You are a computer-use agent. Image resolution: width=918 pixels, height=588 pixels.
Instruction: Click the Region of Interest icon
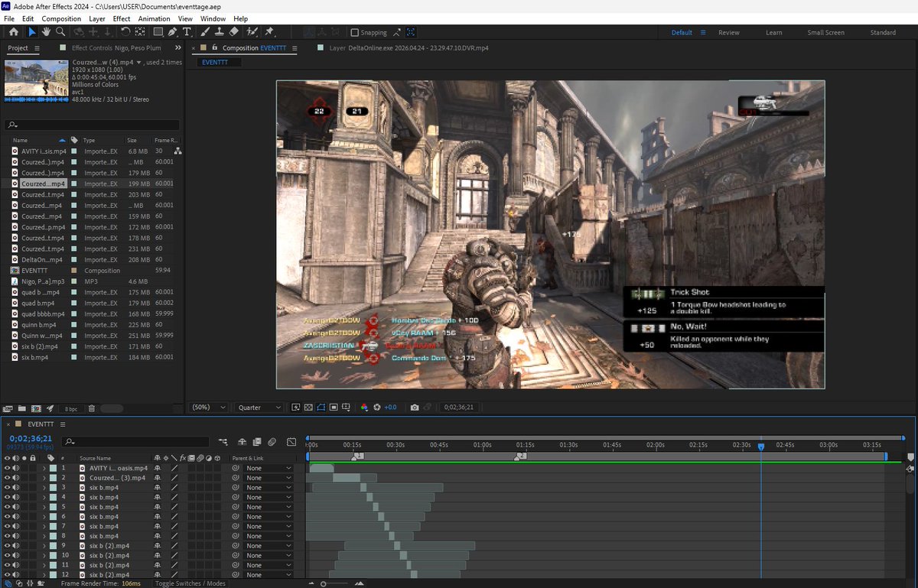point(335,408)
